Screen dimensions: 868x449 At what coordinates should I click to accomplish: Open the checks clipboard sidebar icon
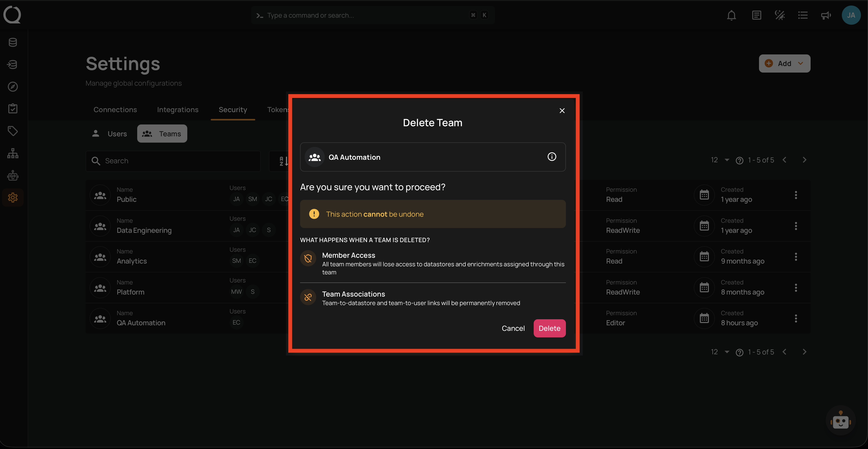tap(13, 109)
